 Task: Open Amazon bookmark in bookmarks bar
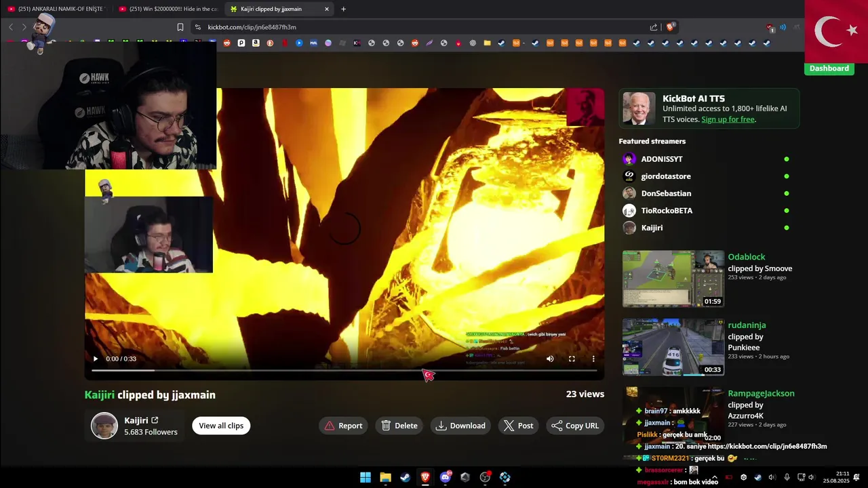point(256,43)
